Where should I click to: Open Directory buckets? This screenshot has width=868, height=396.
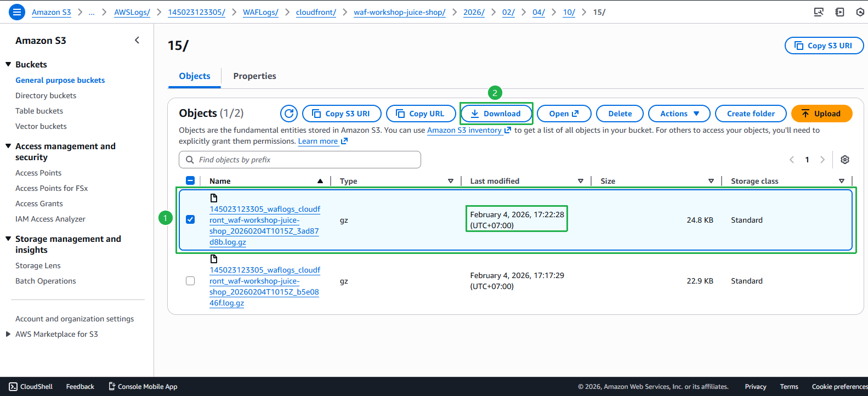(46, 95)
